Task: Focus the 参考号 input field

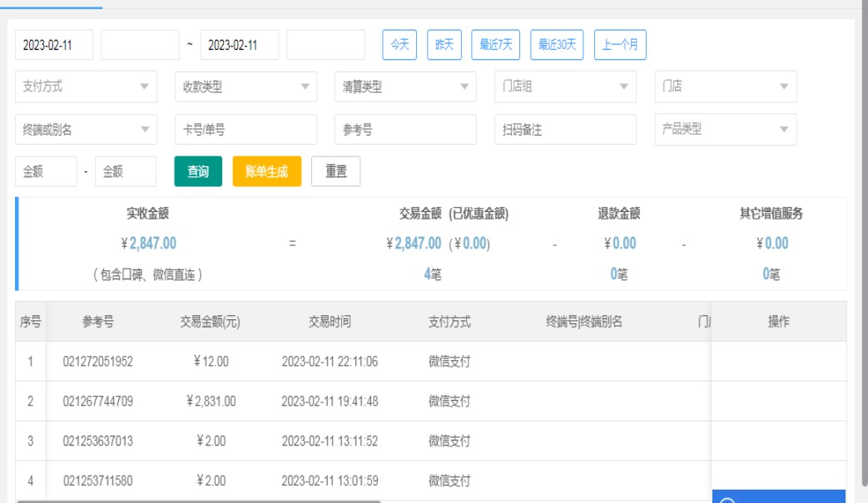Action: (405, 130)
